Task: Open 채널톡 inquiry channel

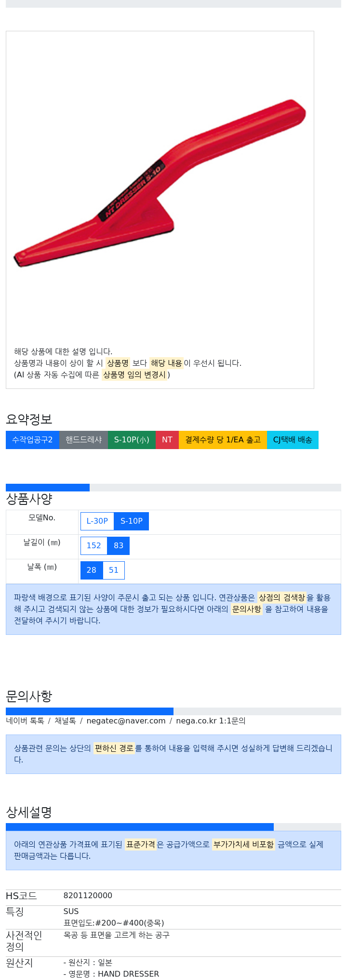Action: pyautogui.click(x=65, y=721)
